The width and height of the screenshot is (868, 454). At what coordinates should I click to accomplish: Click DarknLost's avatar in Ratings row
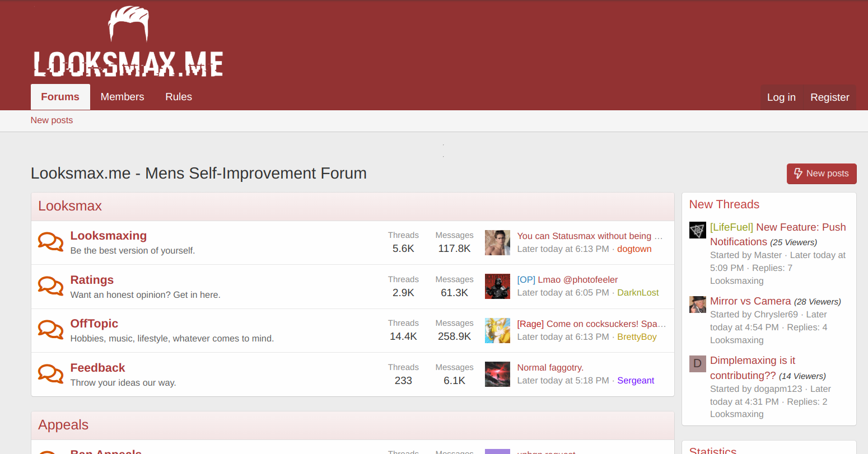point(497,286)
